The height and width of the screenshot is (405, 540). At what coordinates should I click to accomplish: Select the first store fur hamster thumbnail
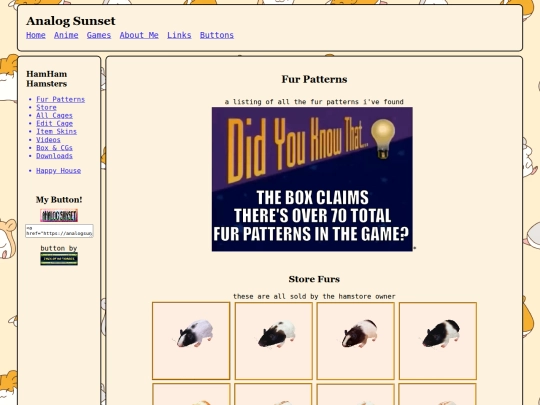tap(191, 341)
